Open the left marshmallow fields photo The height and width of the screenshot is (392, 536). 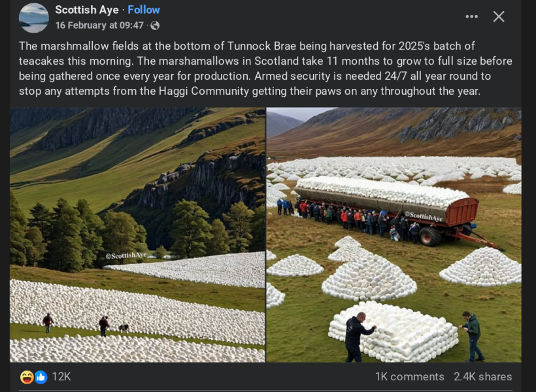pos(137,235)
